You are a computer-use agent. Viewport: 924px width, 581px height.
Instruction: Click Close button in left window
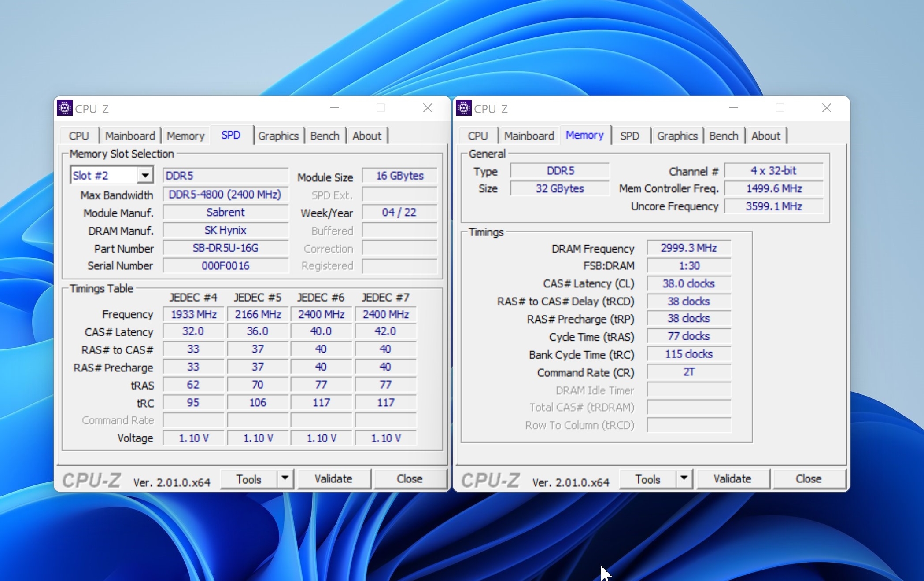(410, 479)
